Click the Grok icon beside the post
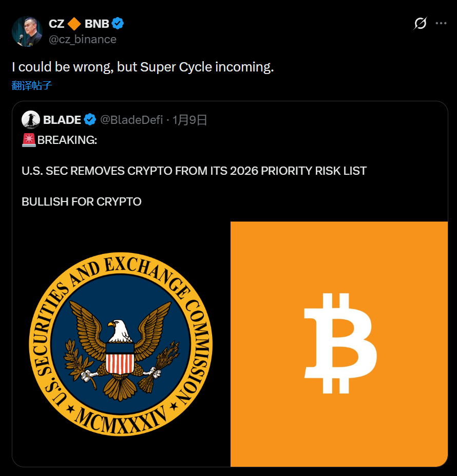 coord(420,24)
